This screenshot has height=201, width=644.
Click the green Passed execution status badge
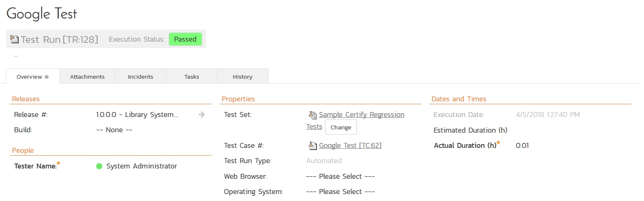185,39
